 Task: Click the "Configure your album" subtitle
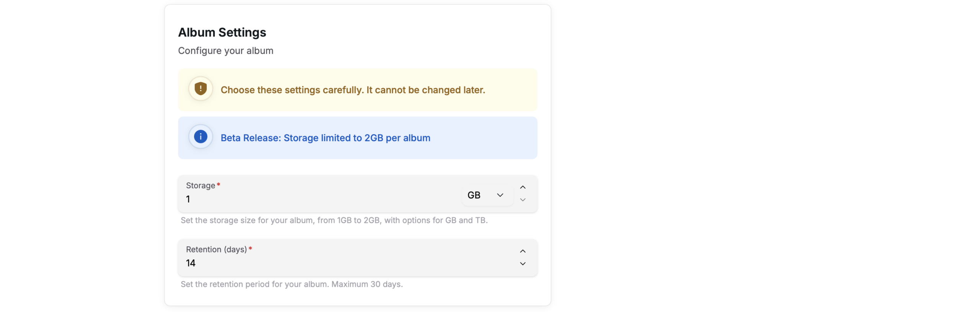tap(225, 51)
